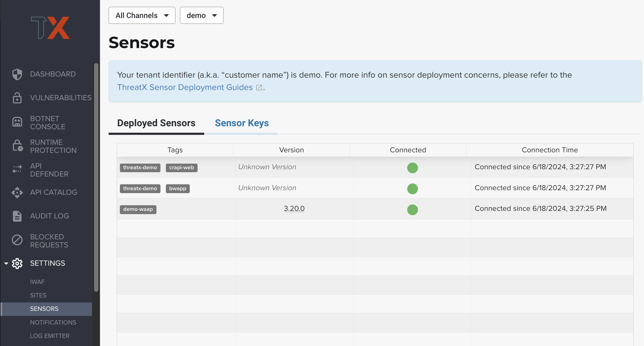Click the sidebar vertical scrollbar

pos(96,177)
